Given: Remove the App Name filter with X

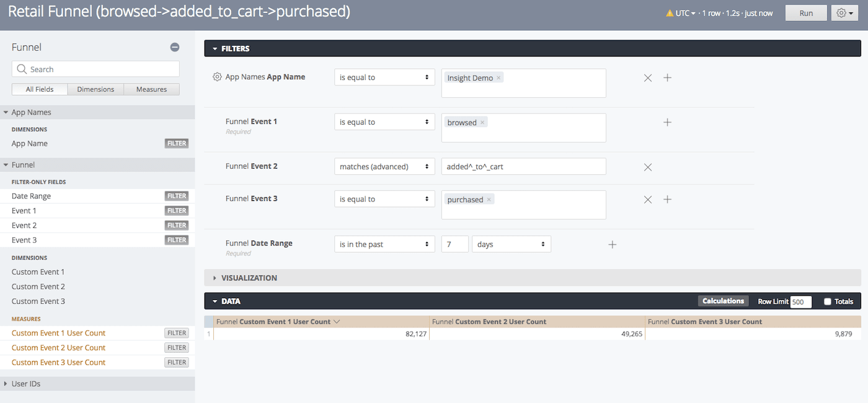Looking at the screenshot, I should click(x=647, y=78).
